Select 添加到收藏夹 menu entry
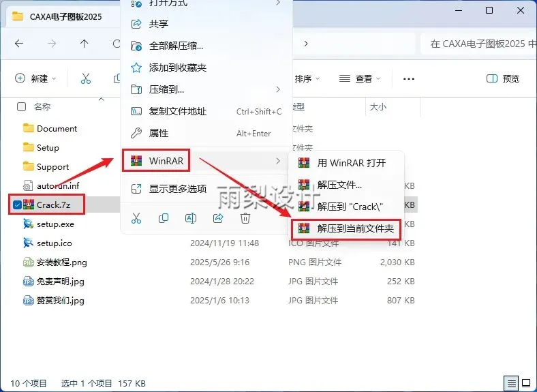This screenshot has width=537, height=392. tap(206, 67)
